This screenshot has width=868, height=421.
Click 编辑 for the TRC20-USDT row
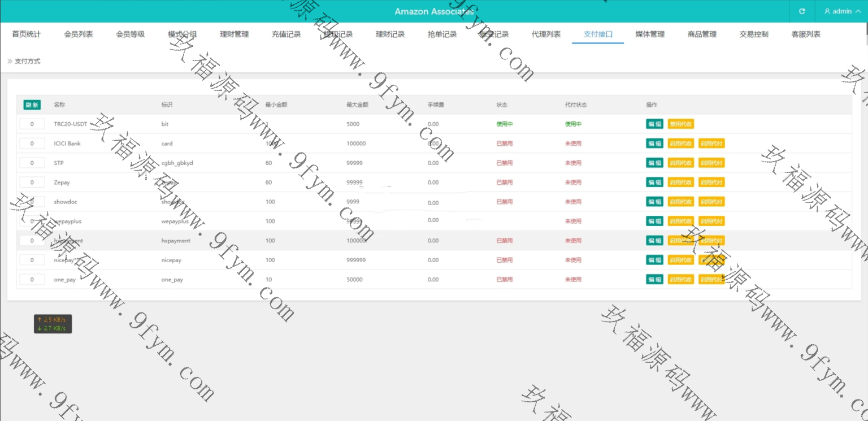click(654, 124)
